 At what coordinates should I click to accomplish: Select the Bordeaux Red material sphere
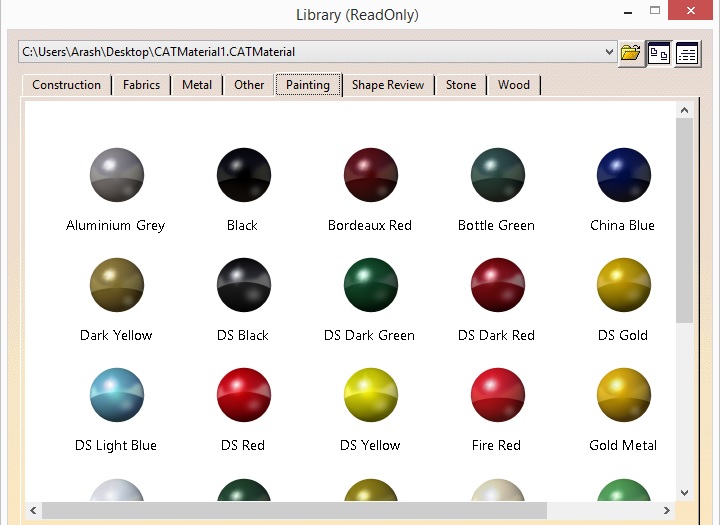click(x=370, y=174)
